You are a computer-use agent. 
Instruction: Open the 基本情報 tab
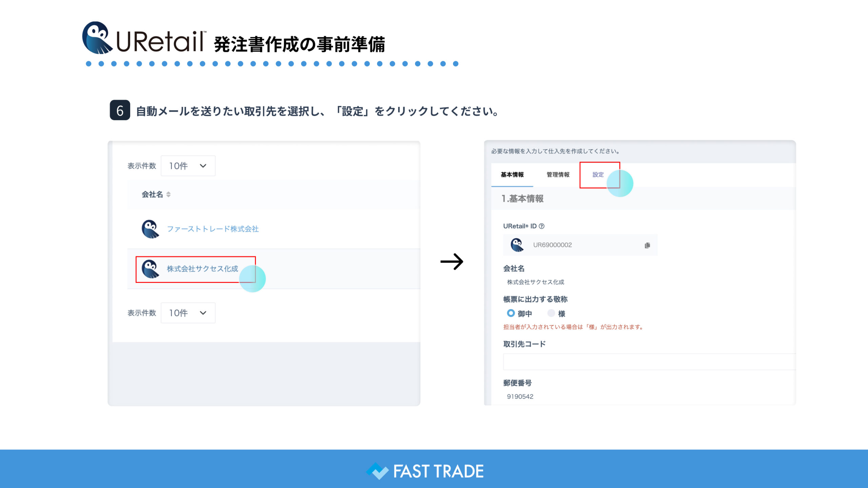point(512,175)
